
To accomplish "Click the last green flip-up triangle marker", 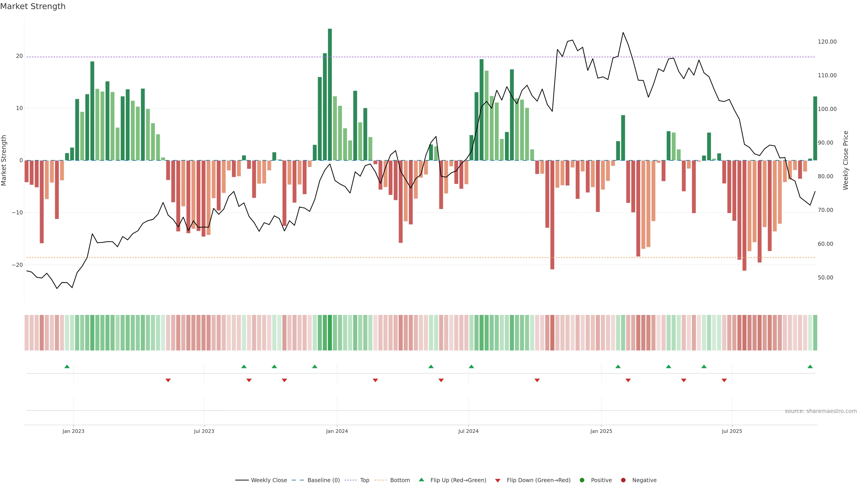I will click(x=810, y=366).
